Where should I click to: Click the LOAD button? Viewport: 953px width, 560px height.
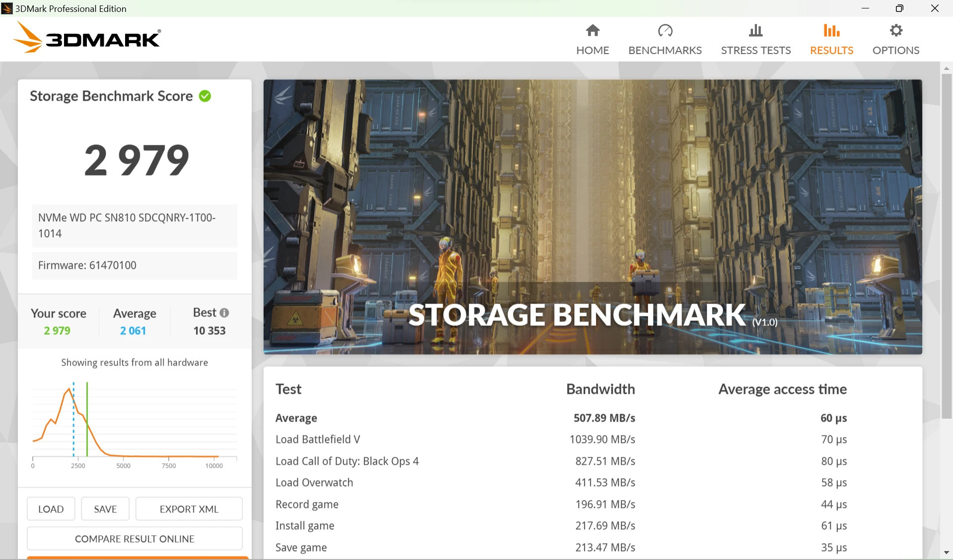[51, 509]
